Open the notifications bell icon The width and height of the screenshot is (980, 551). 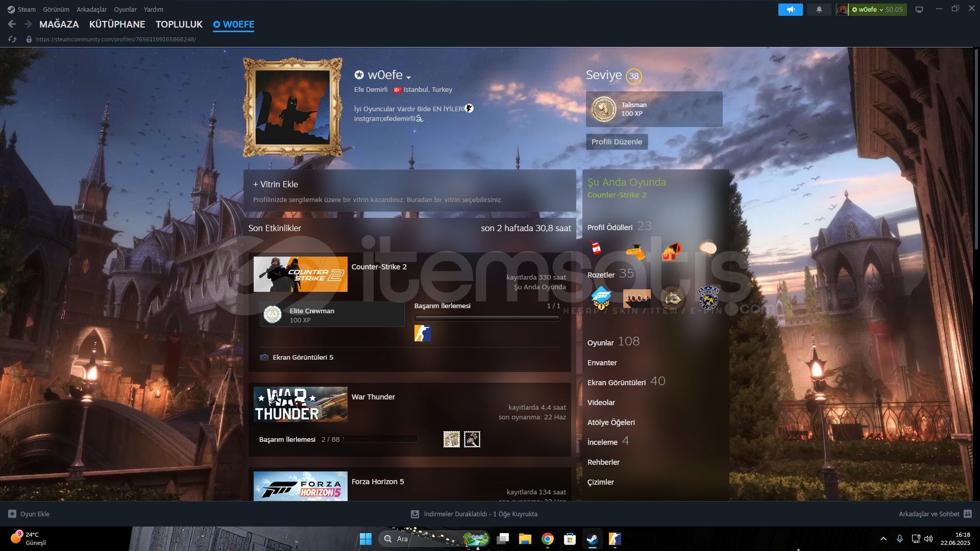point(819,10)
